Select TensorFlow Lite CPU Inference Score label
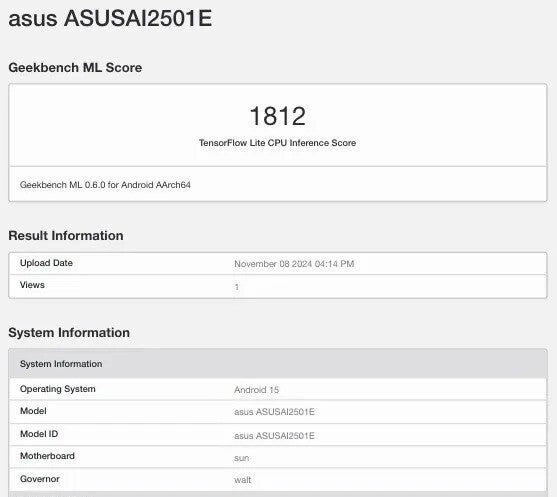The width and height of the screenshot is (557, 497). click(x=277, y=143)
